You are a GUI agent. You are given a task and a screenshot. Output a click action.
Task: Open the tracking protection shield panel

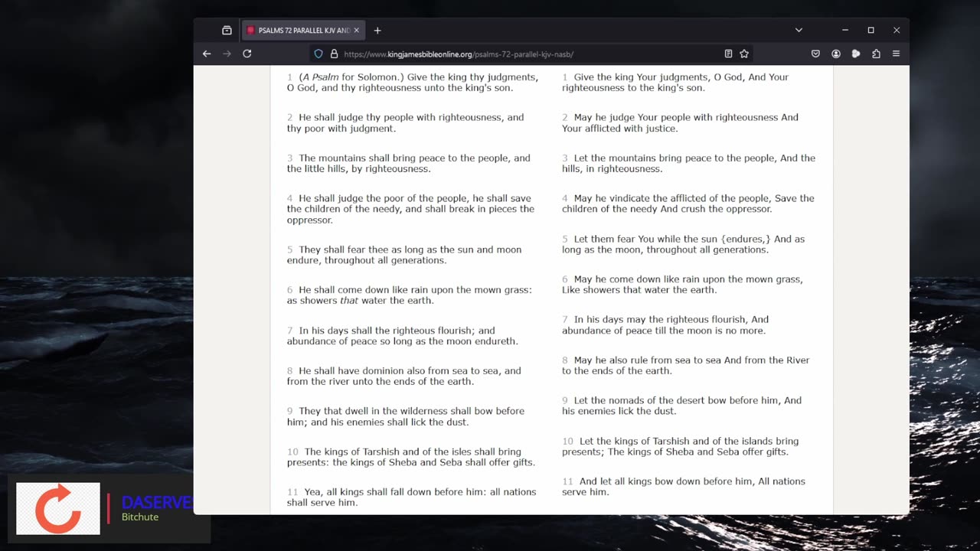point(318,54)
